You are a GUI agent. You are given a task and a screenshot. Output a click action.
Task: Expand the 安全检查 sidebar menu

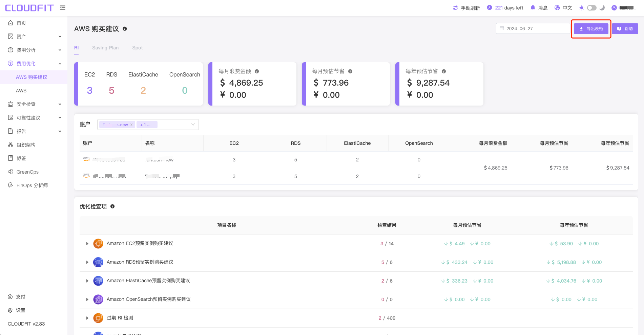coord(34,104)
